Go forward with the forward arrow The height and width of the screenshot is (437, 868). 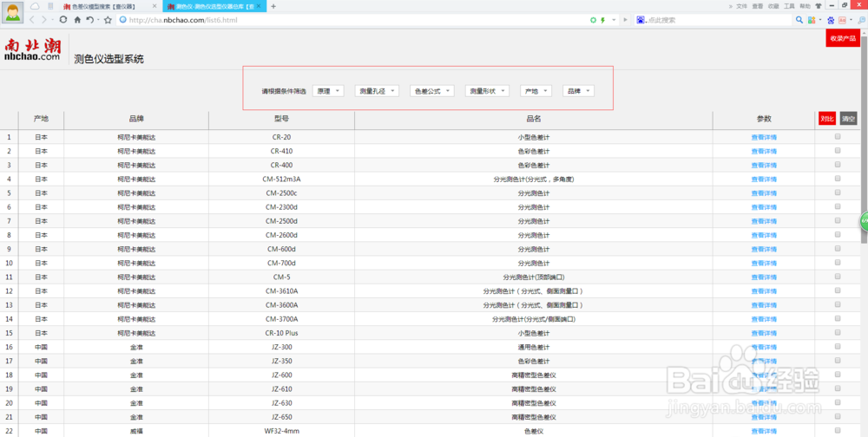point(44,19)
